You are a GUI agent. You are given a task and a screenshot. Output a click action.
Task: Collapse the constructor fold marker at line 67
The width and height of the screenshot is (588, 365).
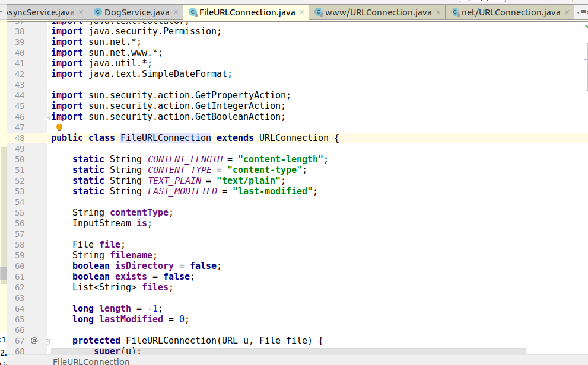click(47, 341)
